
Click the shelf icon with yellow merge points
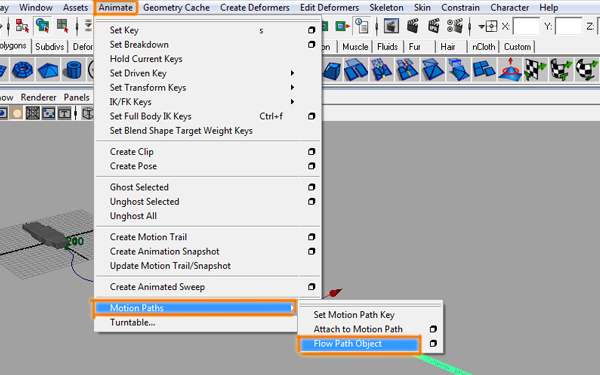pyautogui.click(x=382, y=70)
